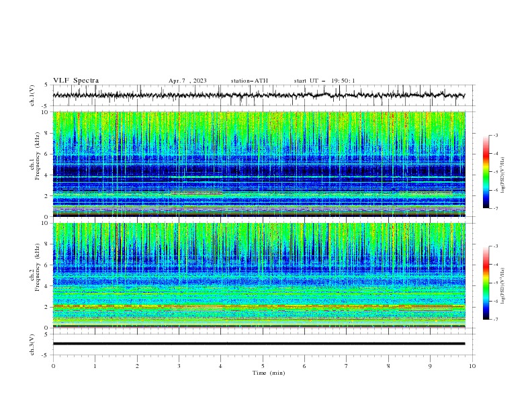Click the "Time (min)" axis title
532x411 pixels.
click(269, 373)
